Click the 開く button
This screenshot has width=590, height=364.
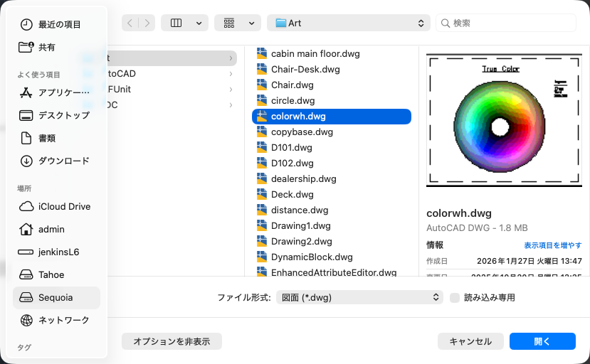(x=542, y=341)
